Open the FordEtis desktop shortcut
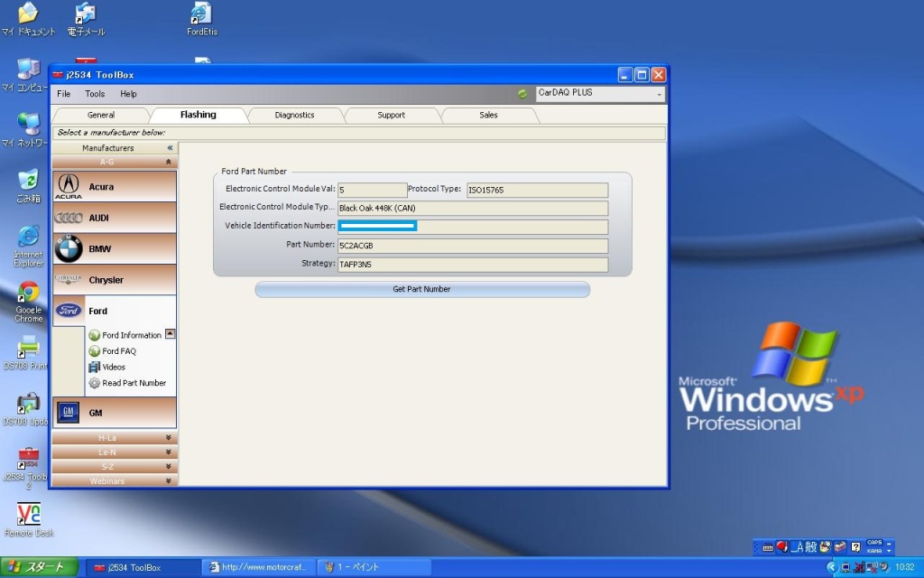 tap(201, 19)
